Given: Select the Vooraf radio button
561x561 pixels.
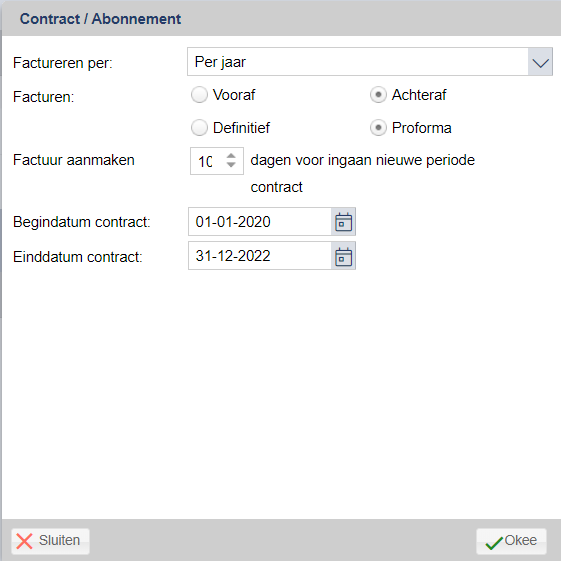Looking at the screenshot, I should (x=199, y=95).
